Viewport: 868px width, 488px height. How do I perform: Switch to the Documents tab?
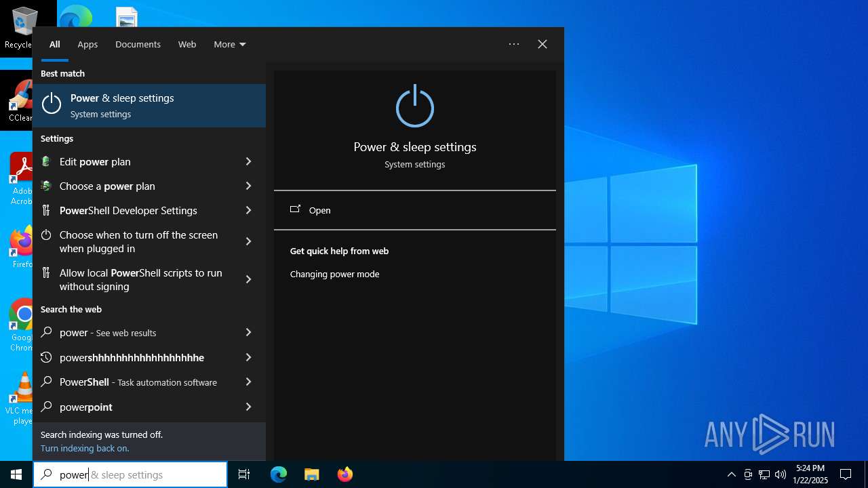pos(138,44)
